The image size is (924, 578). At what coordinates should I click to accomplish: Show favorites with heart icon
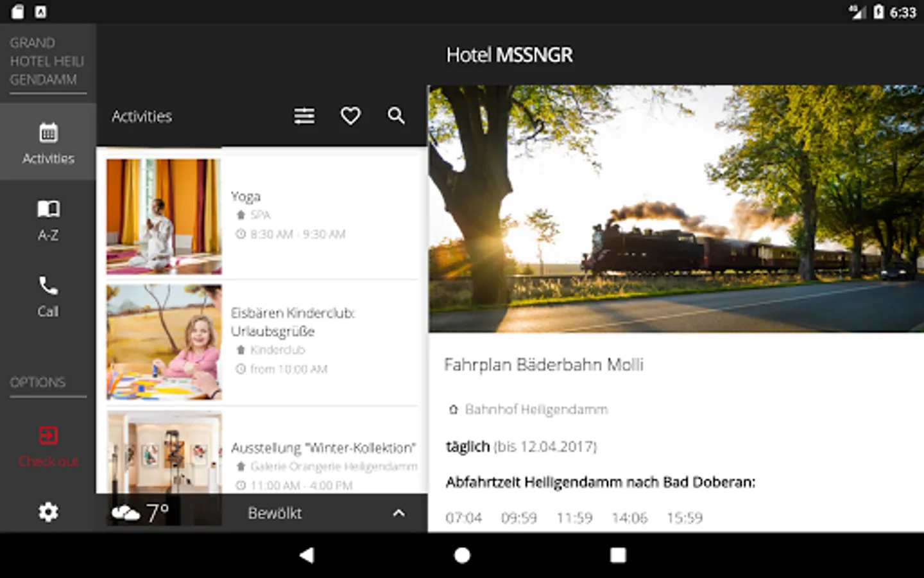pyautogui.click(x=350, y=116)
